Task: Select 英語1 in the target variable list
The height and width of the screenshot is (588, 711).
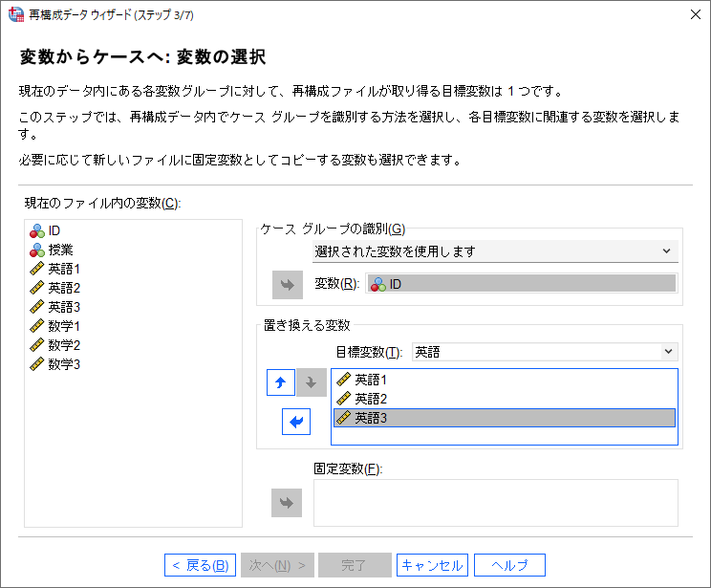Action: click(x=371, y=380)
